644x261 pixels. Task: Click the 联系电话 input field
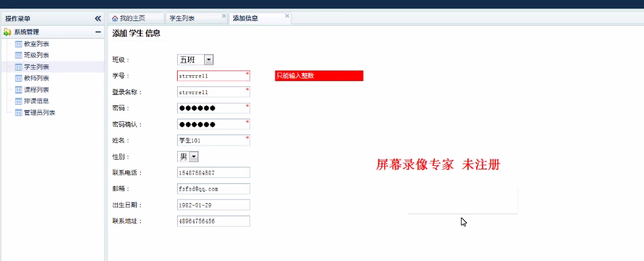(213, 173)
